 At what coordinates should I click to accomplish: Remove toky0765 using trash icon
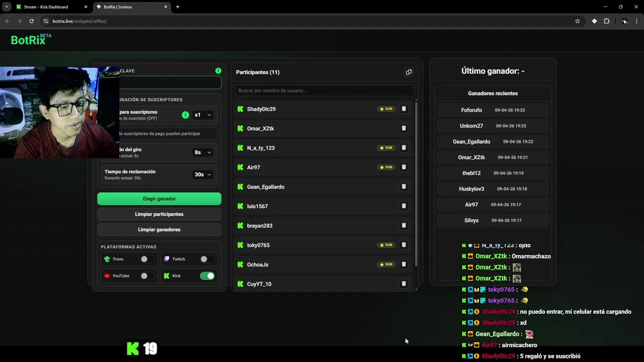click(x=404, y=245)
